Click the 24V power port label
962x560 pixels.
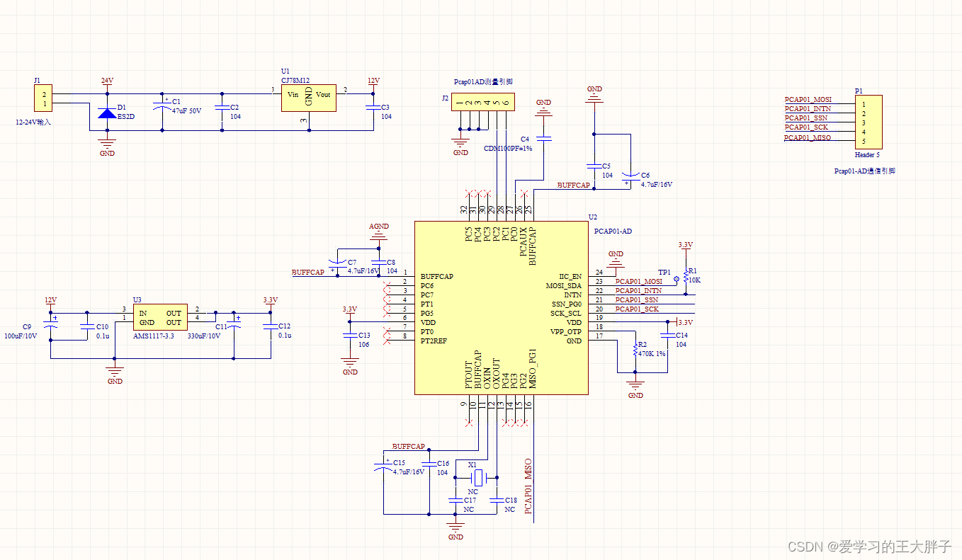pyautogui.click(x=107, y=81)
